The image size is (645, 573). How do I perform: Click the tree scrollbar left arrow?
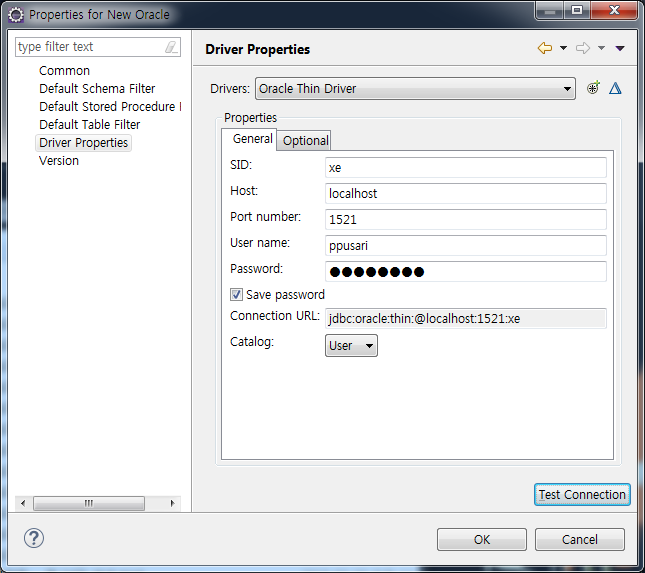coord(23,503)
